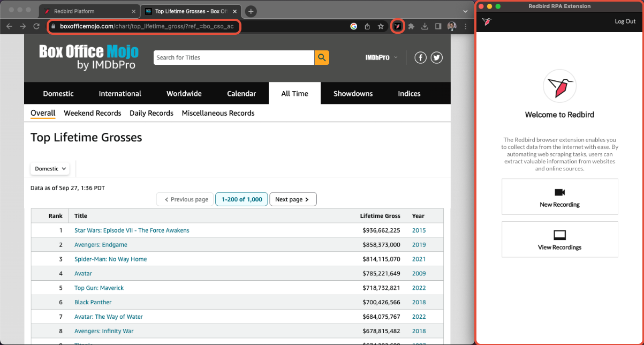
Task: Open a new browser tab with plus button
Action: coord(251,11)
